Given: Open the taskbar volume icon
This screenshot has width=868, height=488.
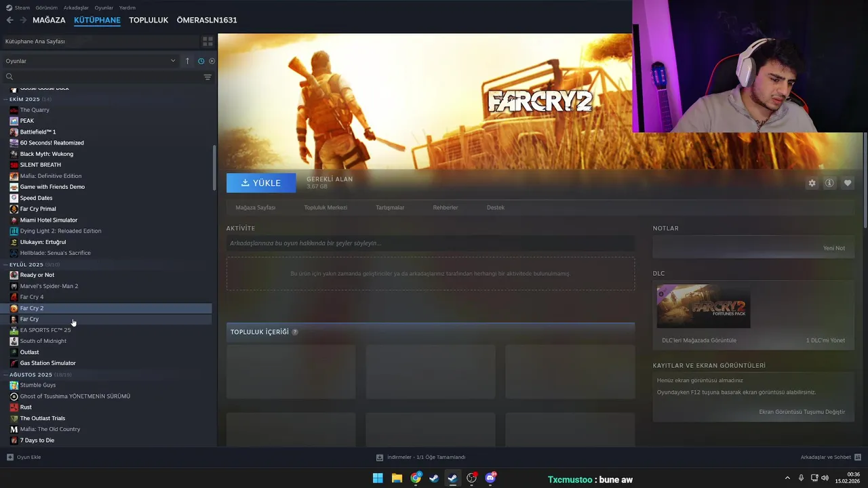Looking at the screenshot, I should 825,478.
